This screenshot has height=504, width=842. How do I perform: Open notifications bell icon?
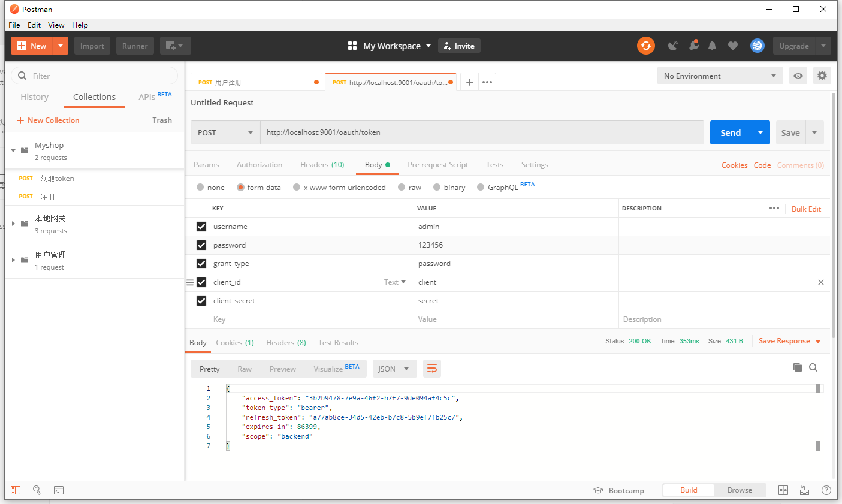[712, 46]
